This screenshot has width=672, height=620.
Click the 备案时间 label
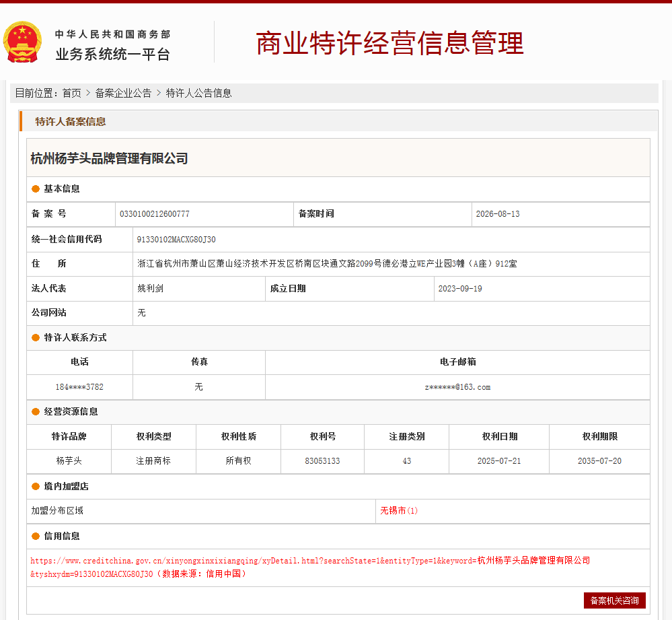316,213
